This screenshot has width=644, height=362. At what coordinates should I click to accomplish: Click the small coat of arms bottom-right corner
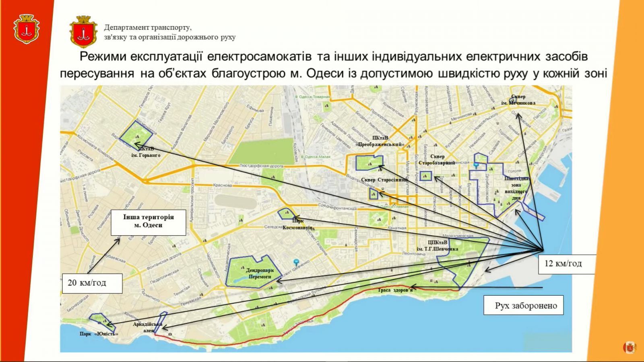(629, 347)
